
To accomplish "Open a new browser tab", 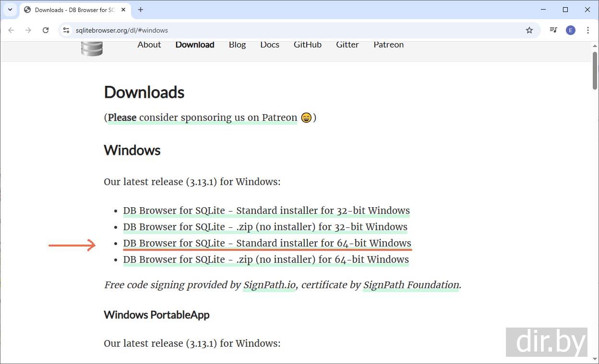I will point(141,10).
